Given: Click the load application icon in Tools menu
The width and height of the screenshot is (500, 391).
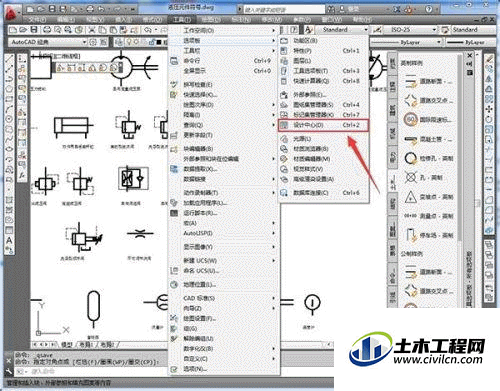Looking at the screenshot, I should click(x=174, y=203).
